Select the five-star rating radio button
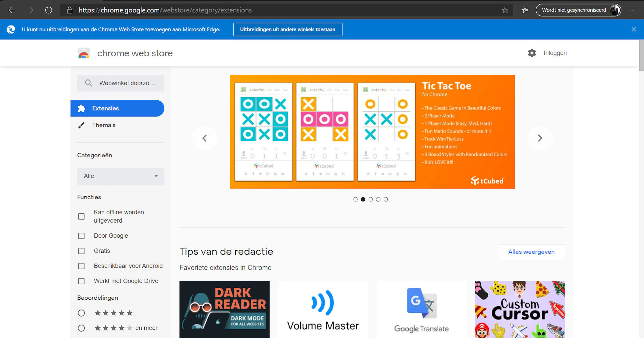The image size is (644, 338). (x=81, y=313)
